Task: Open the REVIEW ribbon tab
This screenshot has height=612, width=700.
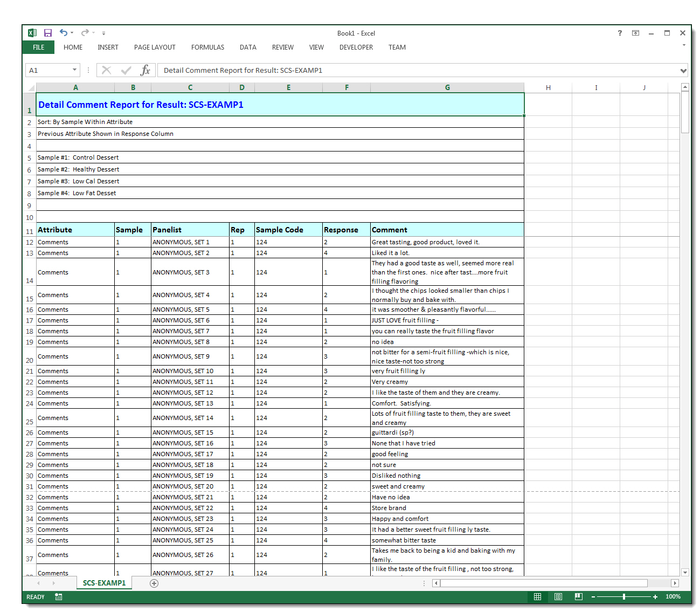Action: click(x=283, y=47)
